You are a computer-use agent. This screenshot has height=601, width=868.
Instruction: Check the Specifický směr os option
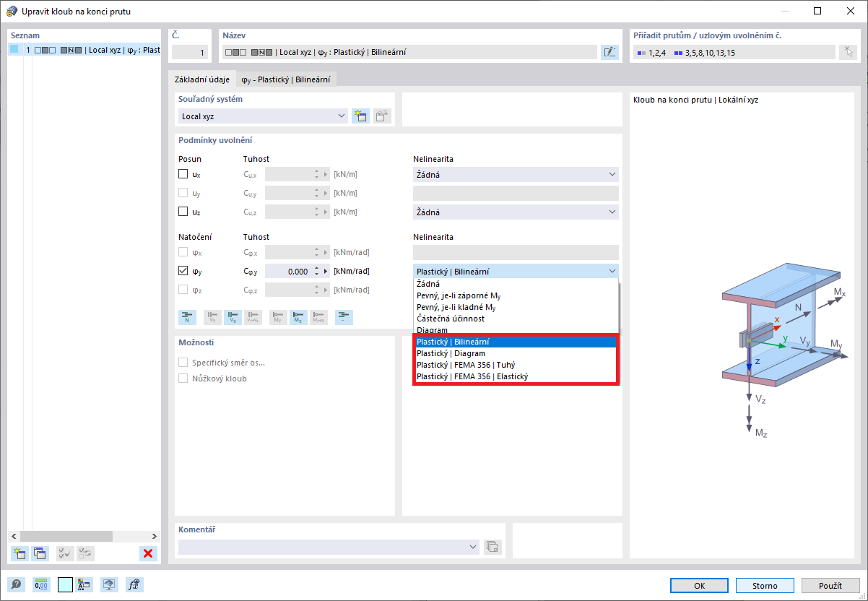pyautogui.click(x=183, y=363)
